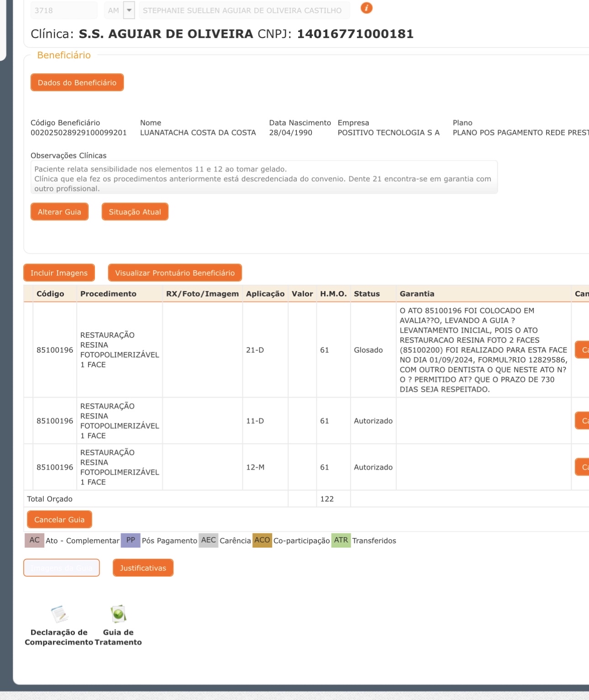Click the 3718 code input field
Viewport: 589px width, 700px height.
point(64,10)
